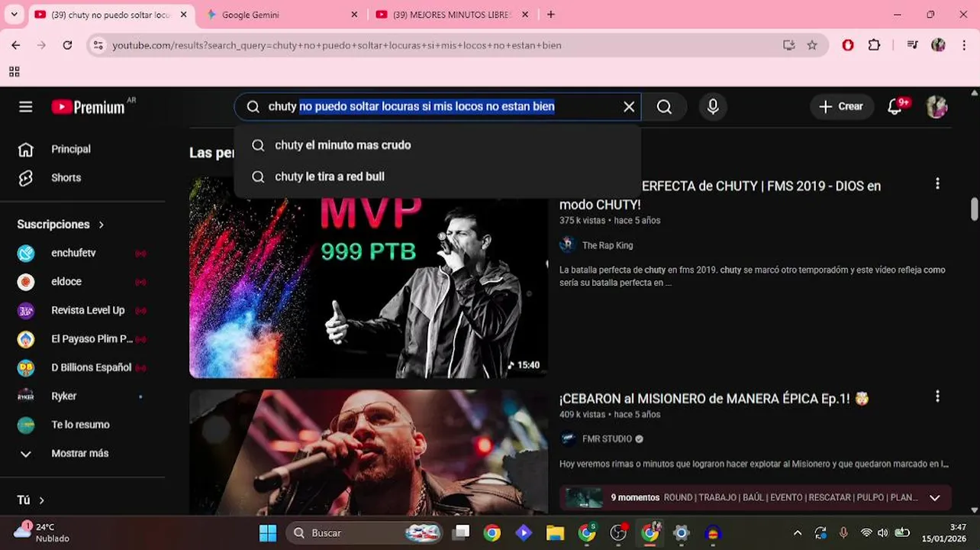Screen dimensions: 980x550
Task: Open the Wi-Fi network tray icon
Action: click(866, 533)
